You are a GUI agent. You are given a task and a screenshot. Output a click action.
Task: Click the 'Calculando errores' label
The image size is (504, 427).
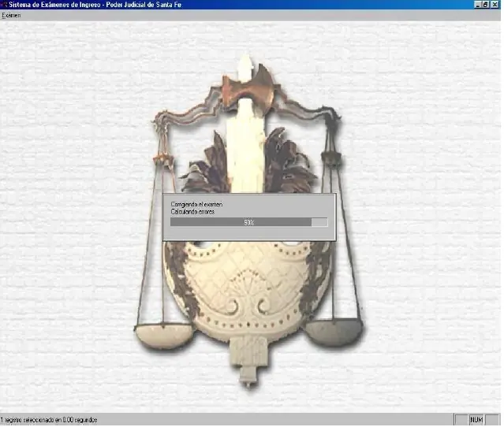point(192,212)
